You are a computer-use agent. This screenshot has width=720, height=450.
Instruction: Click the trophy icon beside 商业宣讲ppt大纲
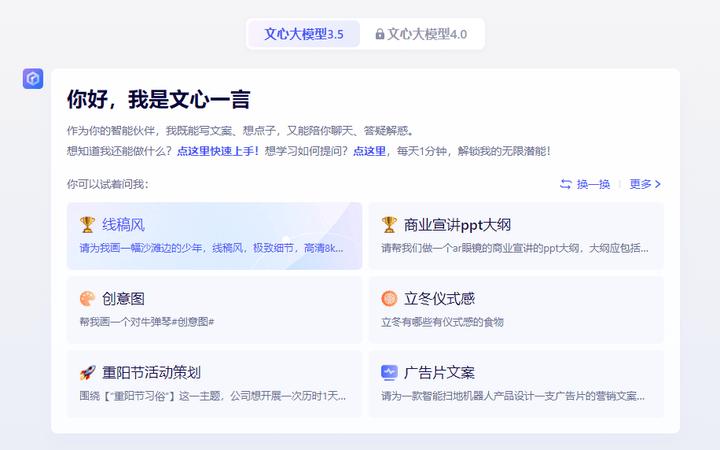[x=389, y=224]
